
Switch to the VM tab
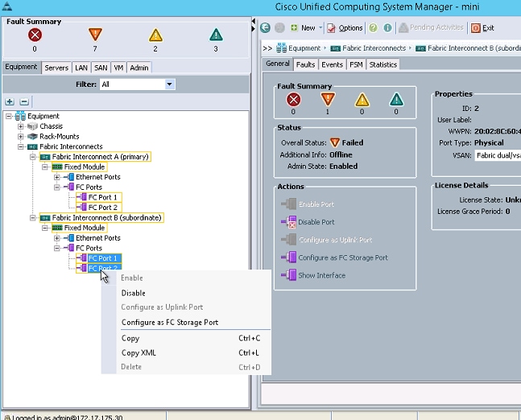click(118, 68)
